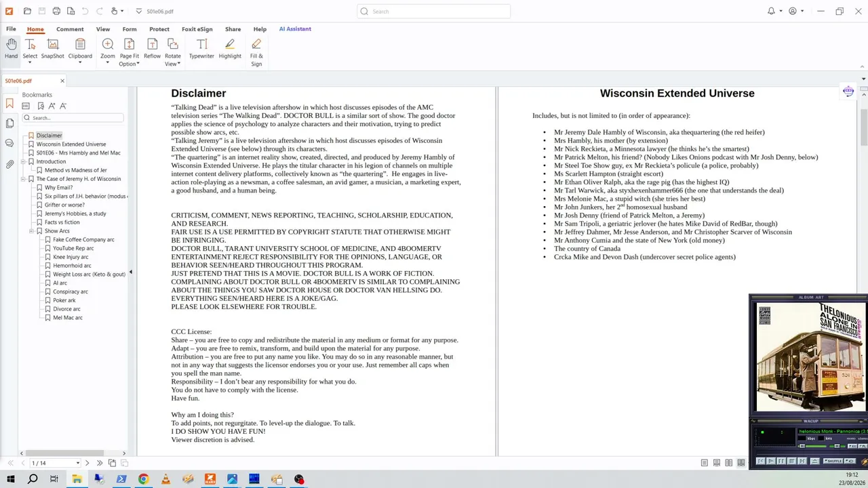Screen dimensions: 868x488
Task: Open the Zoom dropdown arrow
Action: point(108,63)
